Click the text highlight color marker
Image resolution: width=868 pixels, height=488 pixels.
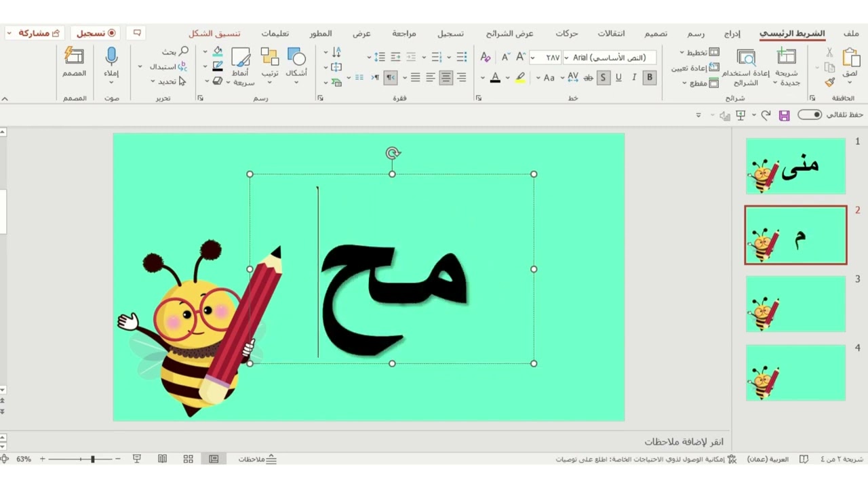coord(520,78)
